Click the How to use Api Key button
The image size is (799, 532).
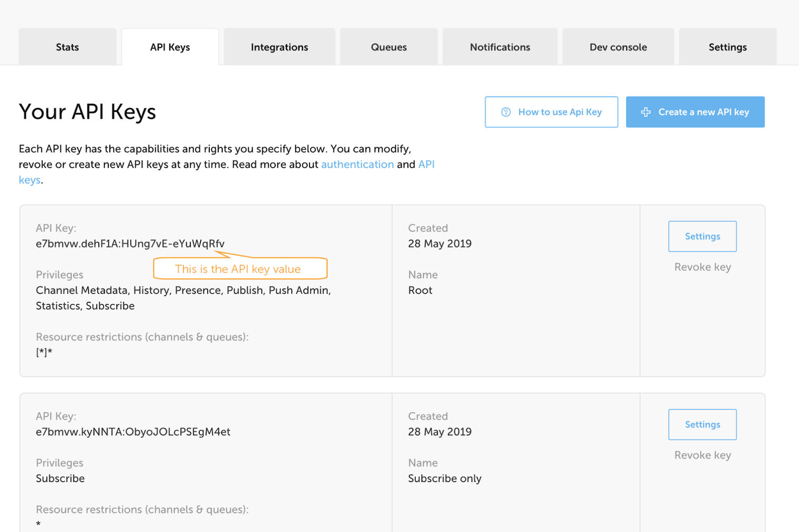pos(551,111)
